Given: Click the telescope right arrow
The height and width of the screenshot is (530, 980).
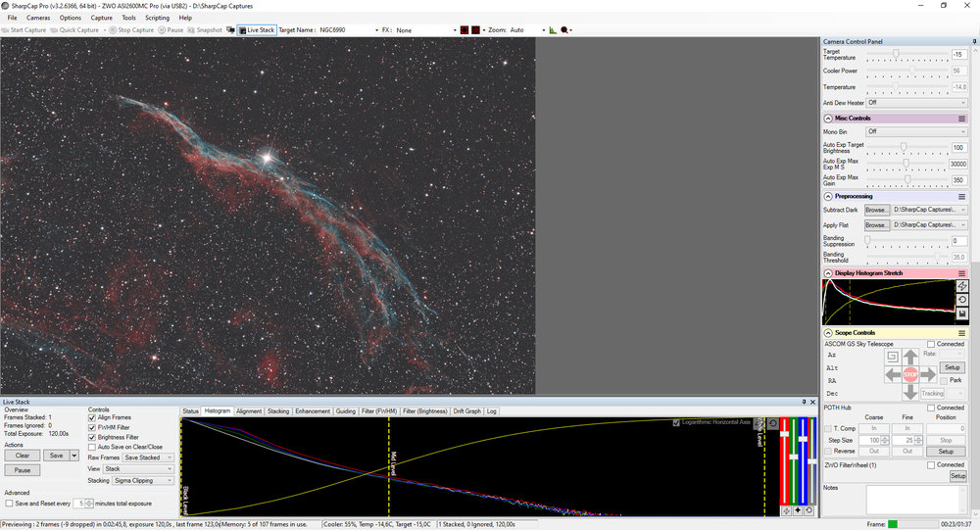Looking at the screenshot, I should coord(928,374).
